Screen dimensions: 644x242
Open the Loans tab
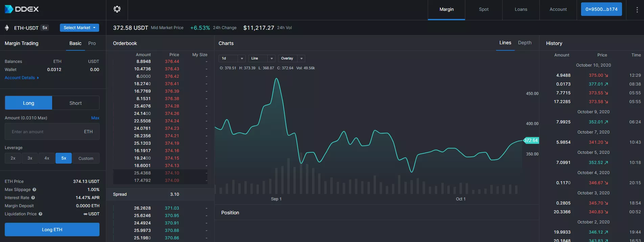[521, 9]
